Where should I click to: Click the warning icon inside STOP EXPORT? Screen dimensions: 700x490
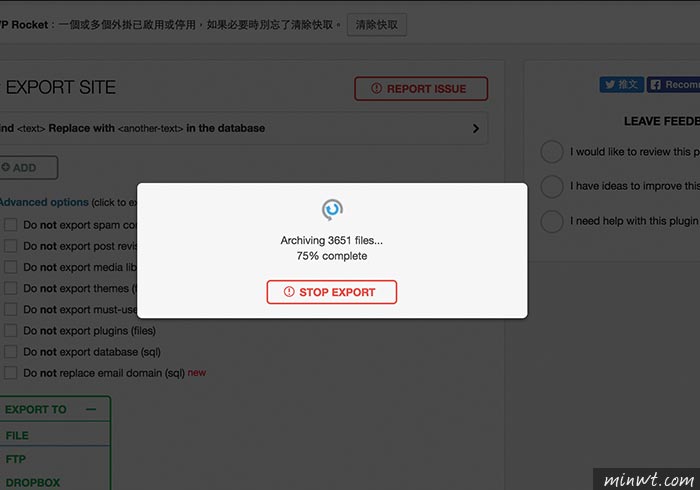click(289, 292)
